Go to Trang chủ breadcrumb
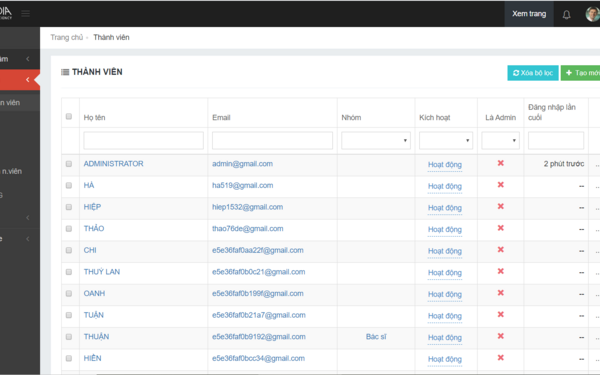 coord(67,37)
